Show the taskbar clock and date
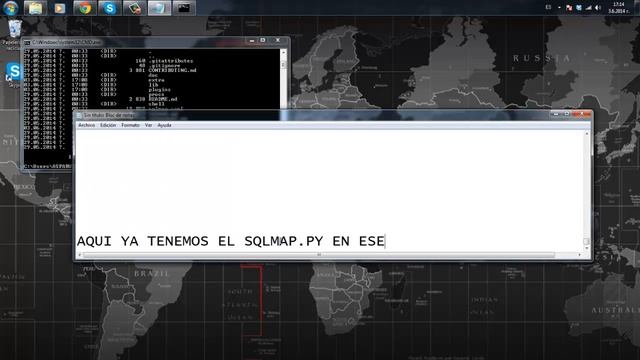 coord(619,8)
